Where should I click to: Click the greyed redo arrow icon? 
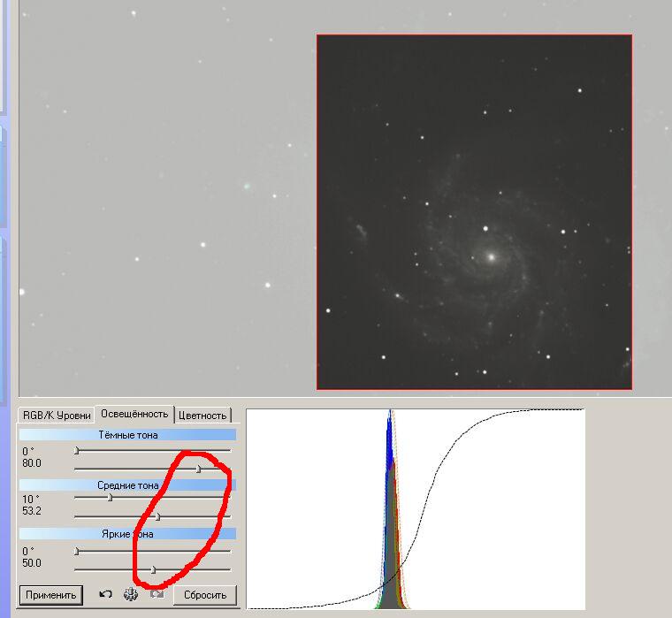(x=157, y=594)
